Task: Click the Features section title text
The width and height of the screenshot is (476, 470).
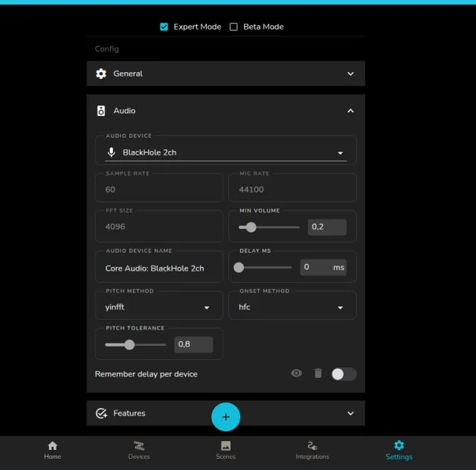Action: tap(129, 413)
